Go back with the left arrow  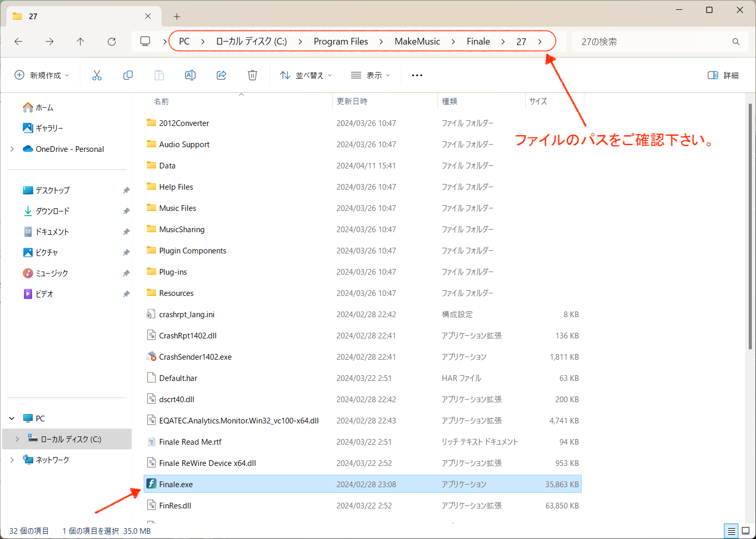(19, 41)
